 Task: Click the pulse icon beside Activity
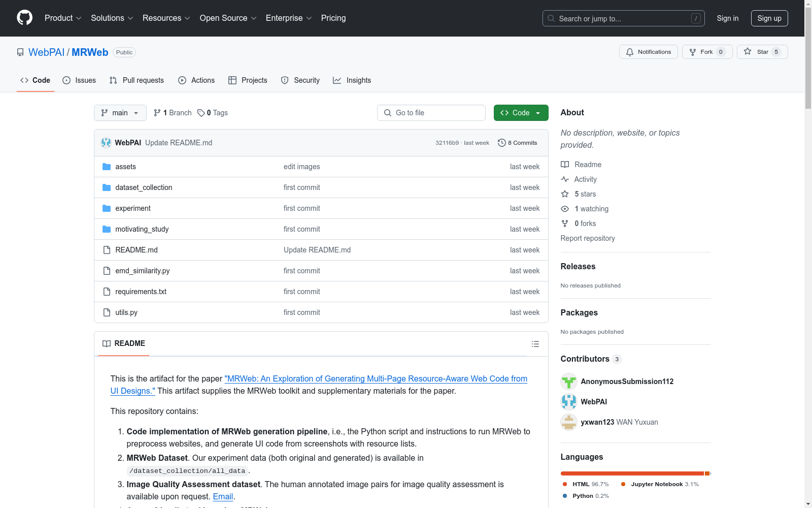click(x=565, y=179)
